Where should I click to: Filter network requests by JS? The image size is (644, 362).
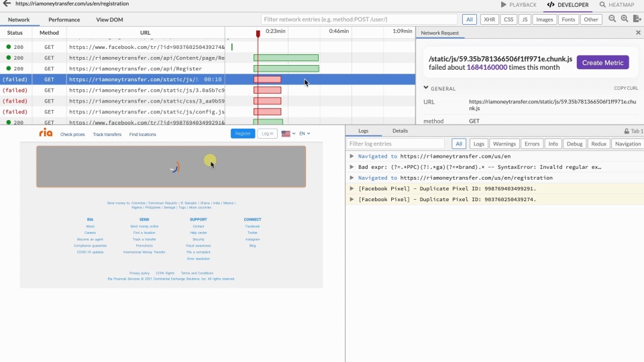click(x=525, y=19)
